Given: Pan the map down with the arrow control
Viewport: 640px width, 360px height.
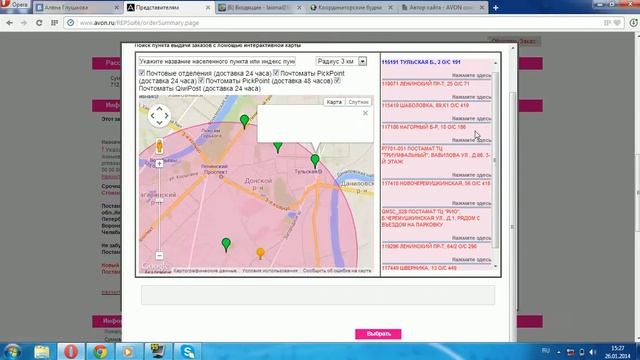Looking at the screenshot, I should pyautogui.click(x=159, y=122).
